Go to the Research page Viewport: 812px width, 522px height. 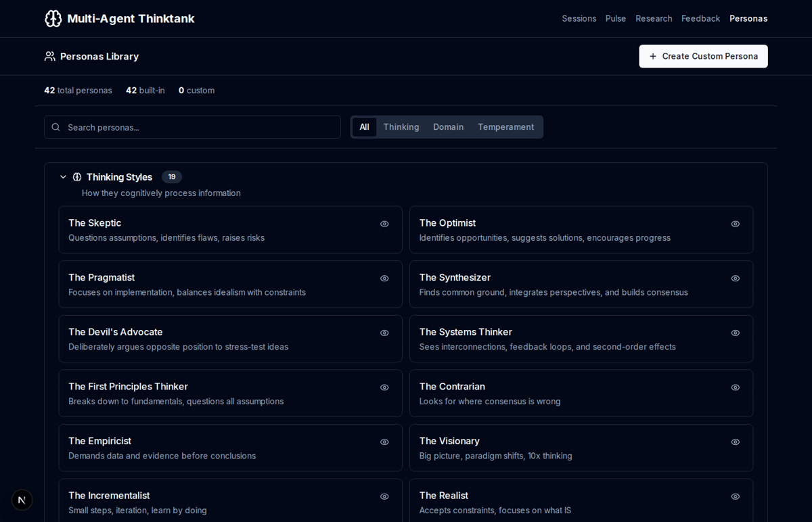point(654,18)
